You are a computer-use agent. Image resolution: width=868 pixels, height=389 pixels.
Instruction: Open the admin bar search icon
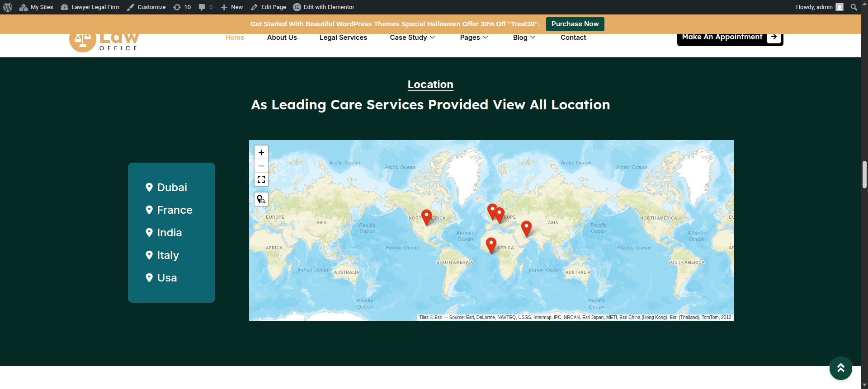click(854, 7)
